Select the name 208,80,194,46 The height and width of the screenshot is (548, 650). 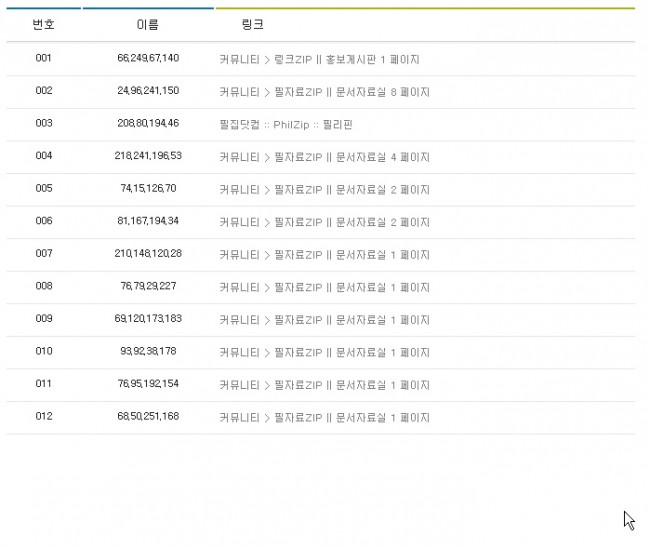[x=148, y=123]
